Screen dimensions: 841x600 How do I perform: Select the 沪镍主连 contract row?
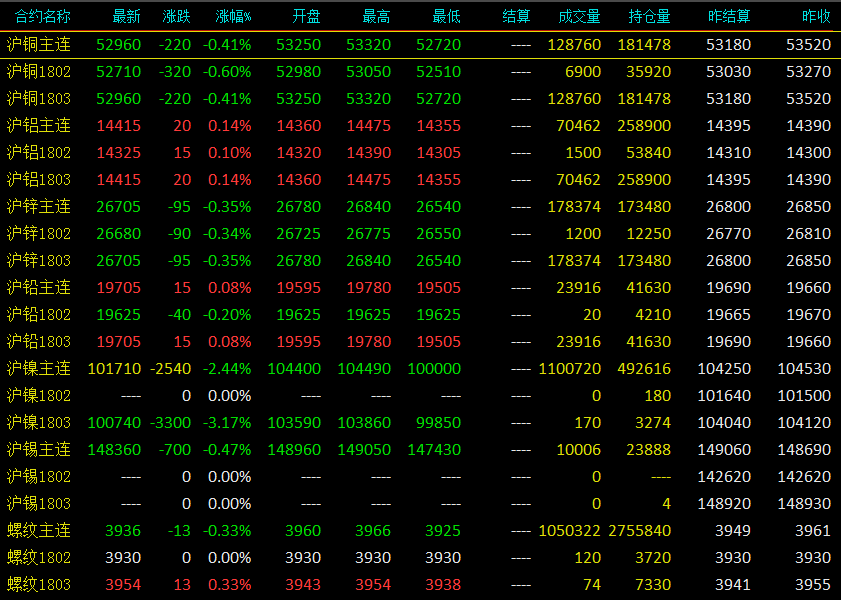click(420, 368)
